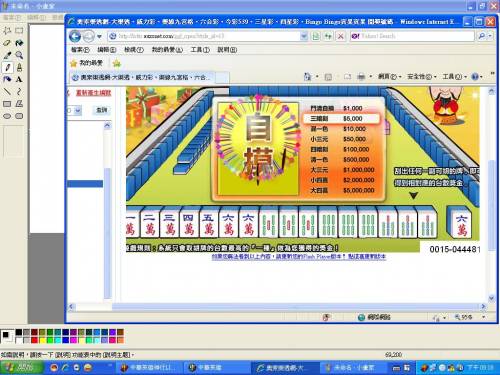
Task: Click the Print icon in command bar
Action: tap(361, 77)
